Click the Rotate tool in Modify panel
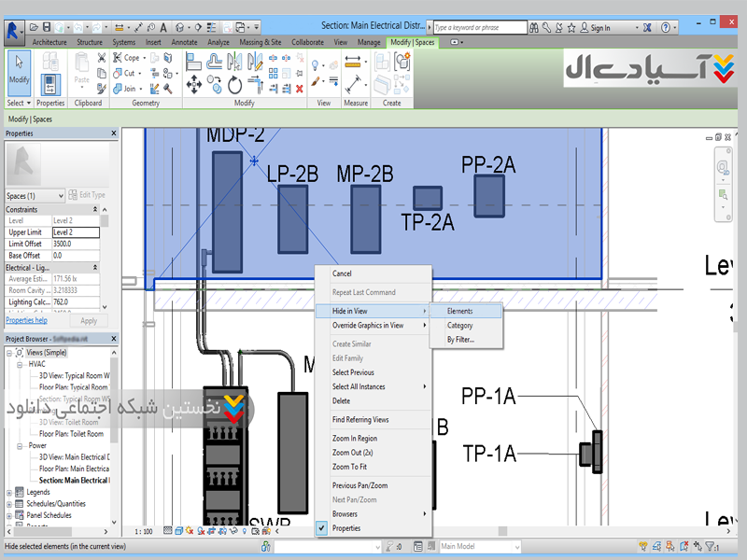This screenshot has height=560, width=747. click(234, 85)
